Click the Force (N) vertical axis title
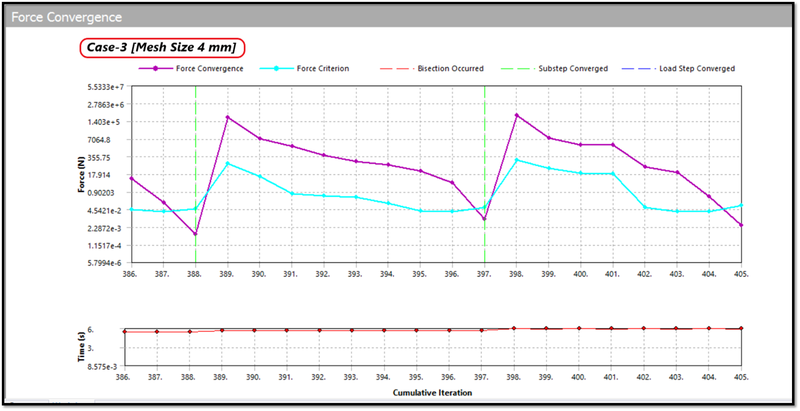Screen dimensions: 800x411 tap(81, 174)
